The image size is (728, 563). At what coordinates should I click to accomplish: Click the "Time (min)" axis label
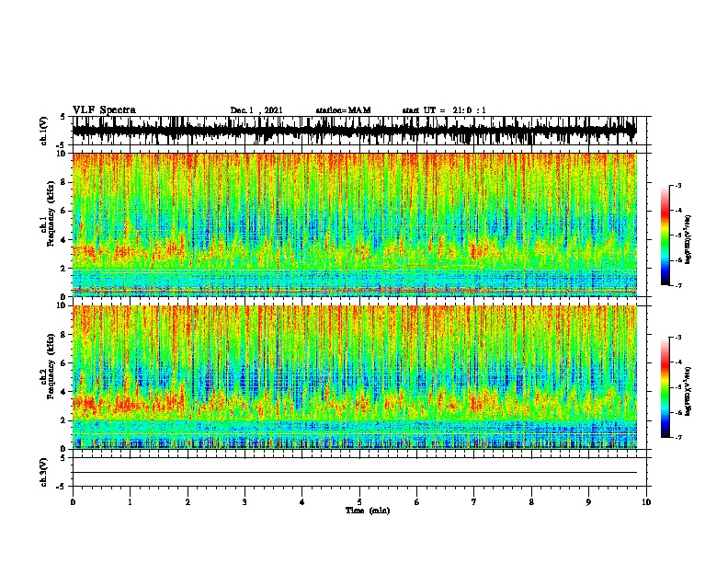click(368, 511)
